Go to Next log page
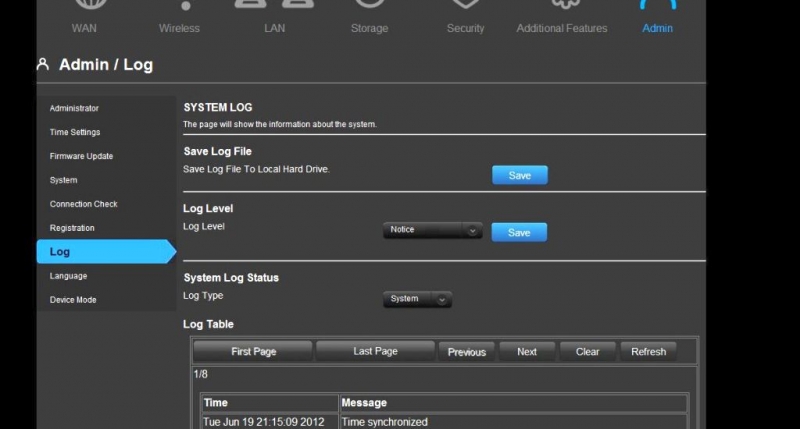 click(527, 351)
